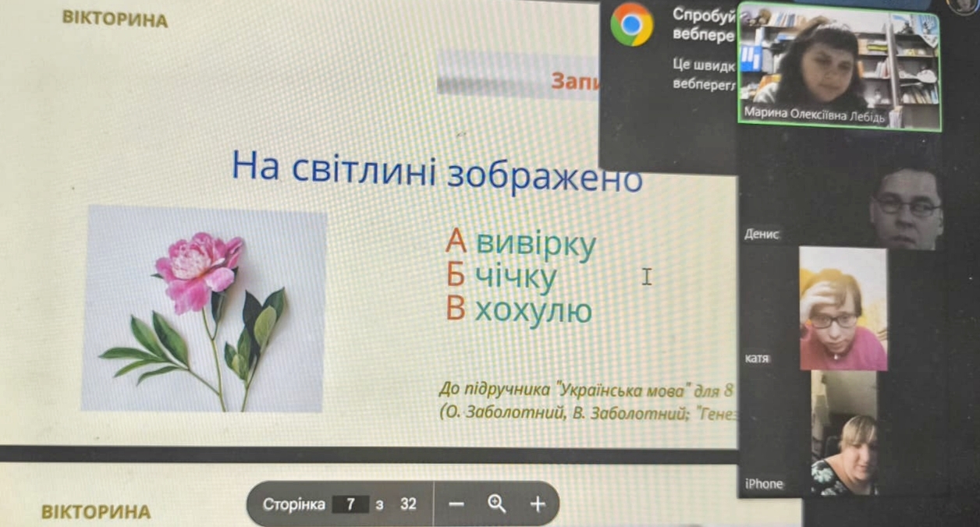Click the 'Сторінка' label in page toolbar
The image size is (980, 527).
tap(293, 504)
